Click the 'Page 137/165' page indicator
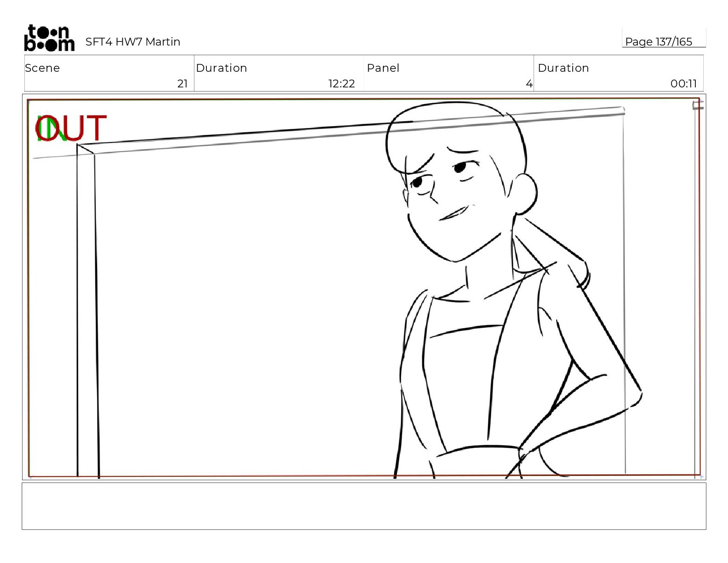Screen dimensions: 728x563 [x=659, y=42]
